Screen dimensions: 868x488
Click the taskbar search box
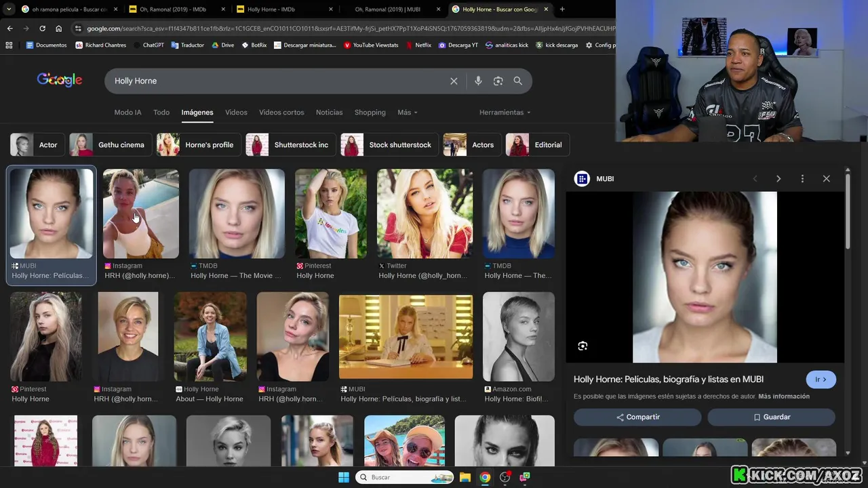coord(405,477)
